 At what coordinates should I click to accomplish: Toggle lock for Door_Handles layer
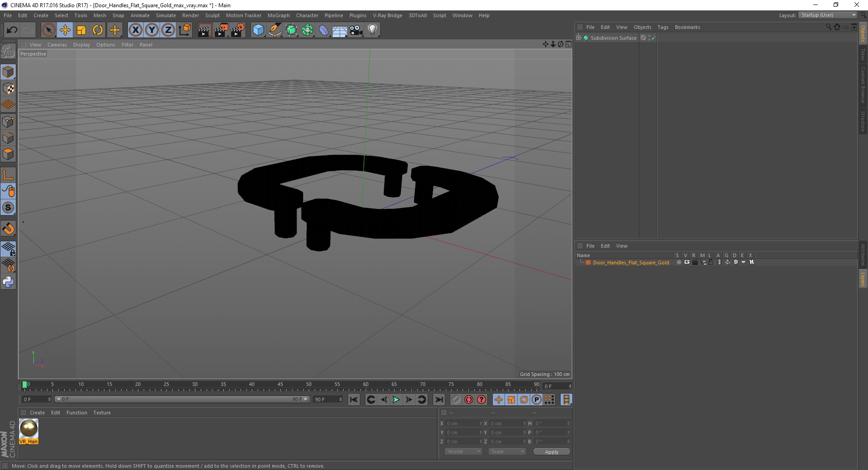[711, 262]
